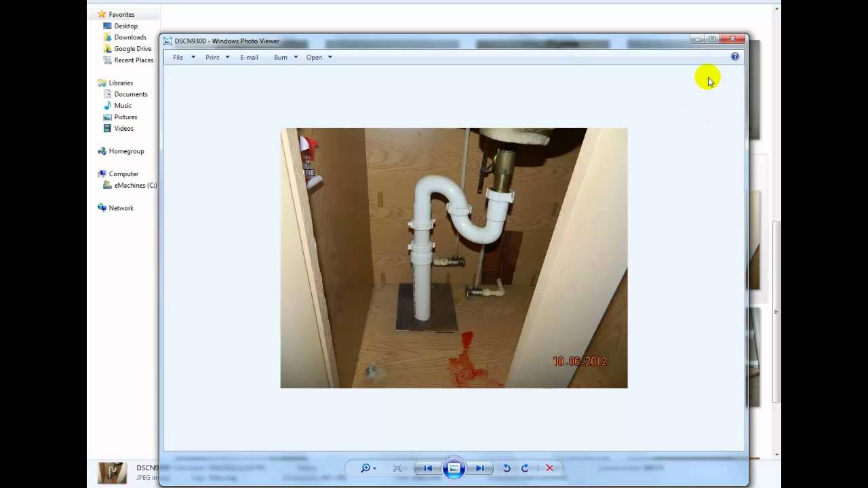Rotate the photo clockwise

[525, 468]
